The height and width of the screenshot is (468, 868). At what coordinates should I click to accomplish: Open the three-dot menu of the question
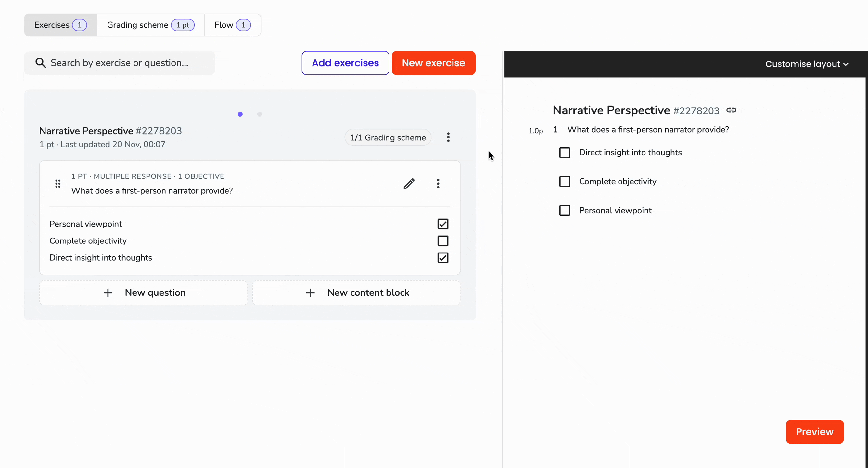tap(438, 184)
